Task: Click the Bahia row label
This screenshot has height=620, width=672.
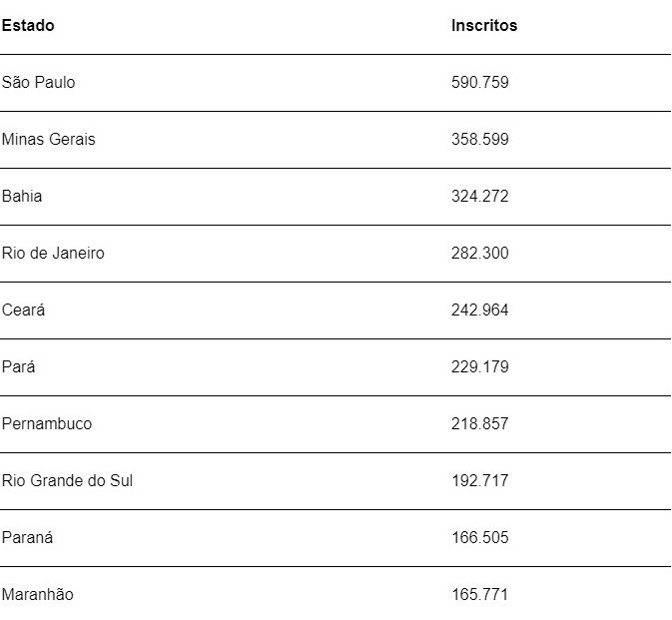Action: tap(22, 197)
